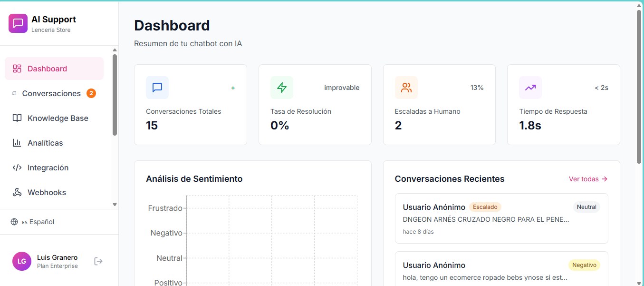
Task: Click the Conversaciones Recientes heading
Action: 450,179
